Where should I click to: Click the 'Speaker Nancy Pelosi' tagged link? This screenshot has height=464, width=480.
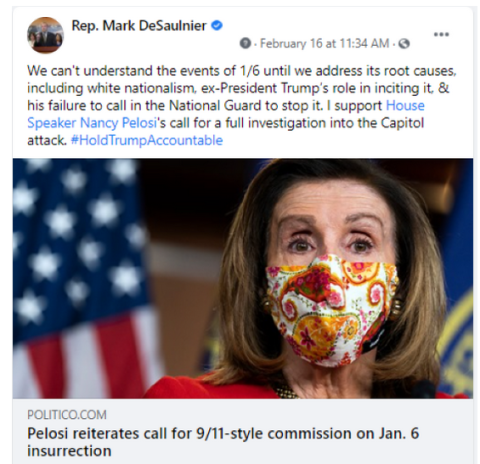coord(92,123)
